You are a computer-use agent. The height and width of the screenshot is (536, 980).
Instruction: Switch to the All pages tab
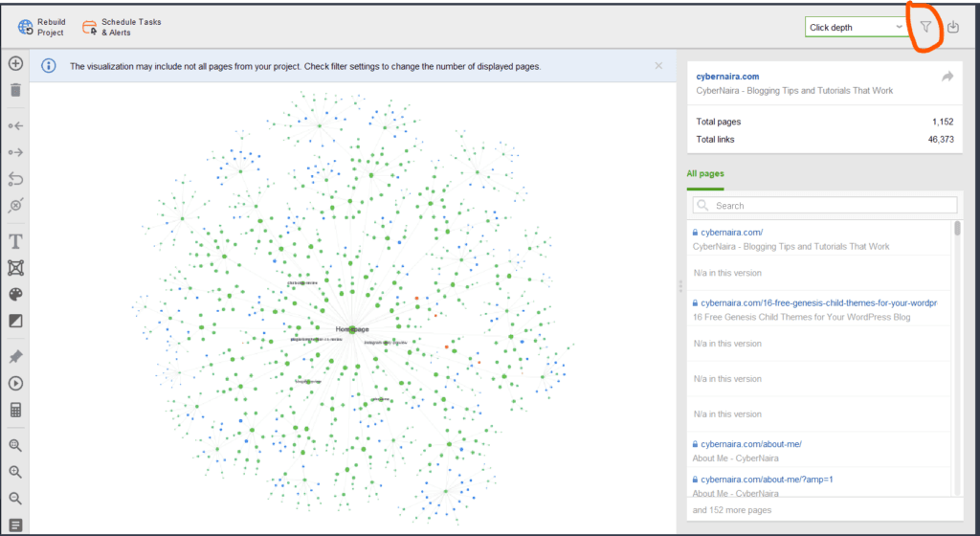pos(705,173)
